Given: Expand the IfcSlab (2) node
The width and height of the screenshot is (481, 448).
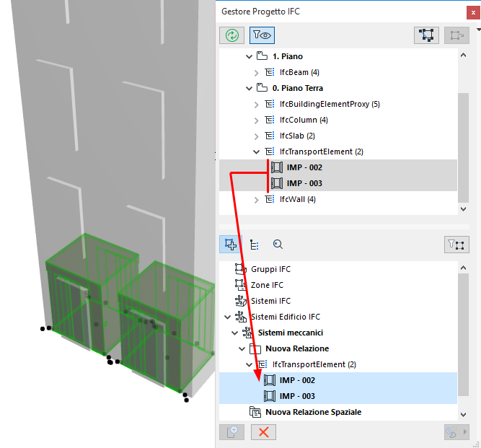Looking at the screenshot, I should pyautogui.click(x=257, y=136).
